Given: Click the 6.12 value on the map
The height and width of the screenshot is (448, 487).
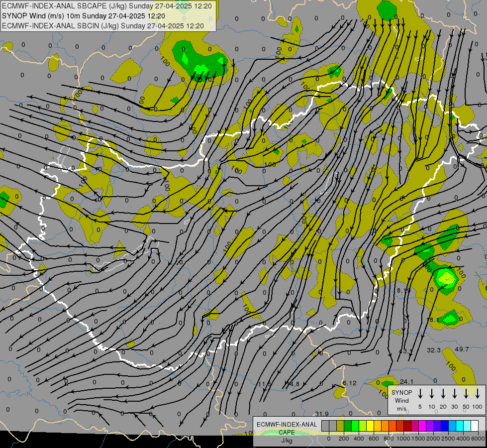Looking at the screenshot, I should (349, 383).
